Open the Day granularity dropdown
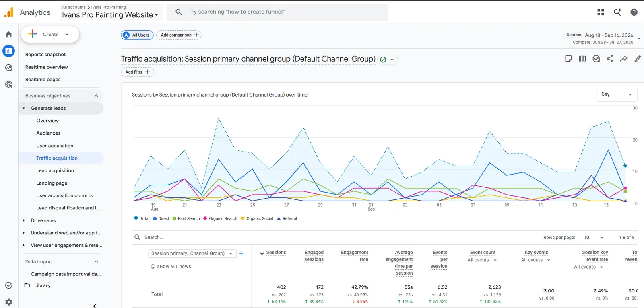The width and height of the screenshot is (644, 308). (x=616, y=94)
